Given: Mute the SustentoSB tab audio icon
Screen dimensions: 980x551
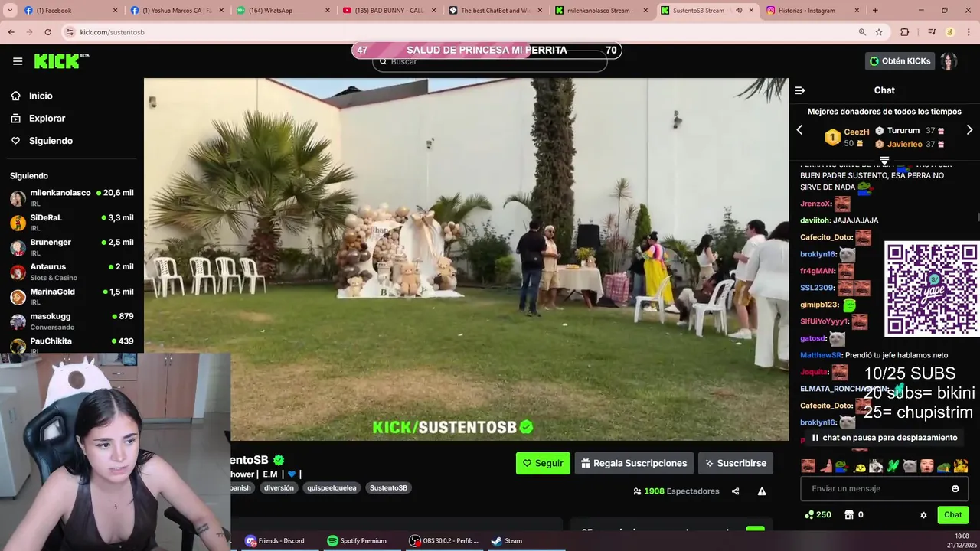Looking at the screenshot, I should 739,11.
